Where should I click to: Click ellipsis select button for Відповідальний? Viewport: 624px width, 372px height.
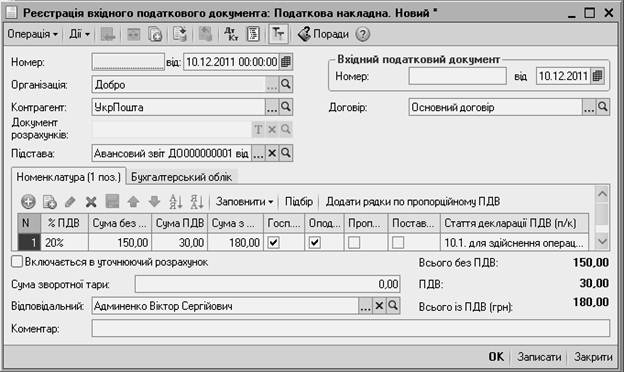(365, 306)
